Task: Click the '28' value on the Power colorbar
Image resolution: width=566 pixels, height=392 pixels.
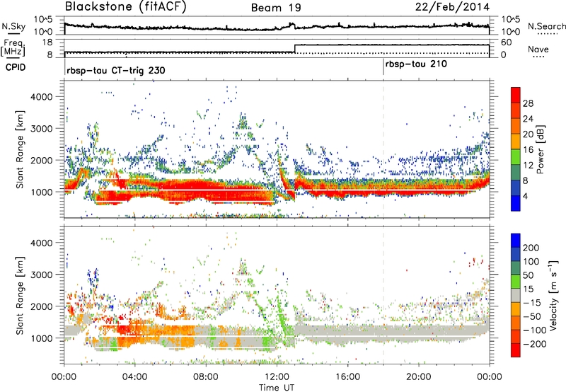Action: 528,103
